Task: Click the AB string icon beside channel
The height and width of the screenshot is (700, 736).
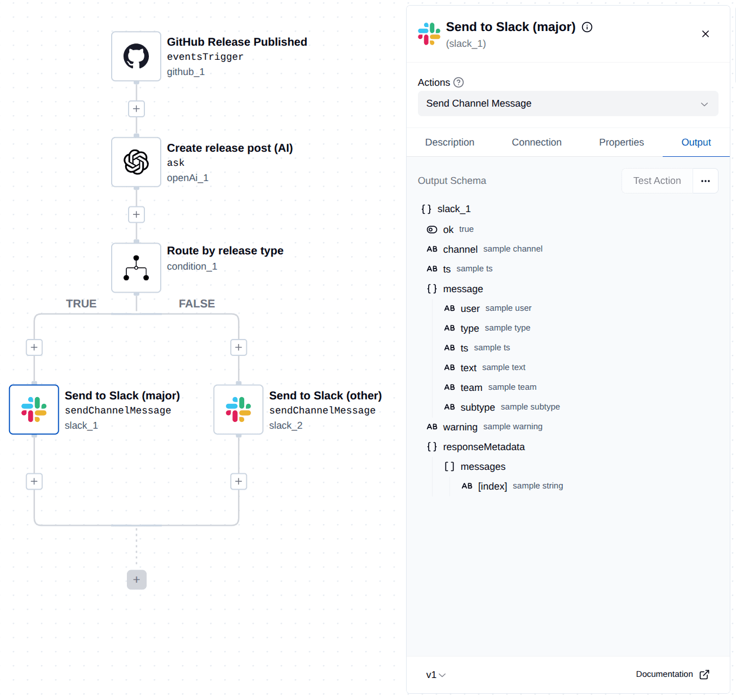Action: (x=432, y=249)
